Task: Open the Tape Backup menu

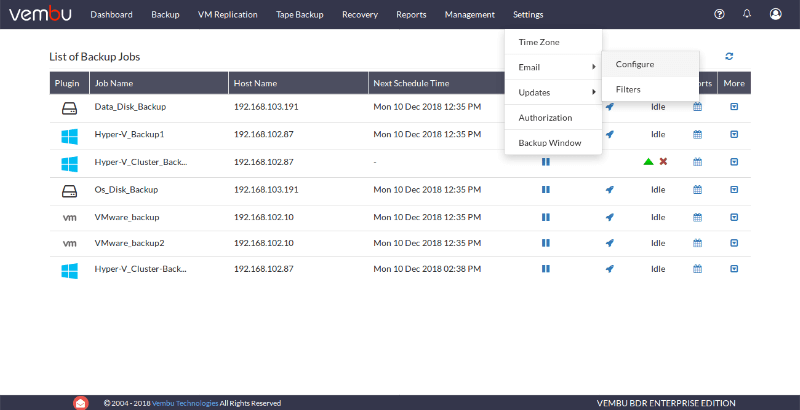Action: click(x=299, y=15)
